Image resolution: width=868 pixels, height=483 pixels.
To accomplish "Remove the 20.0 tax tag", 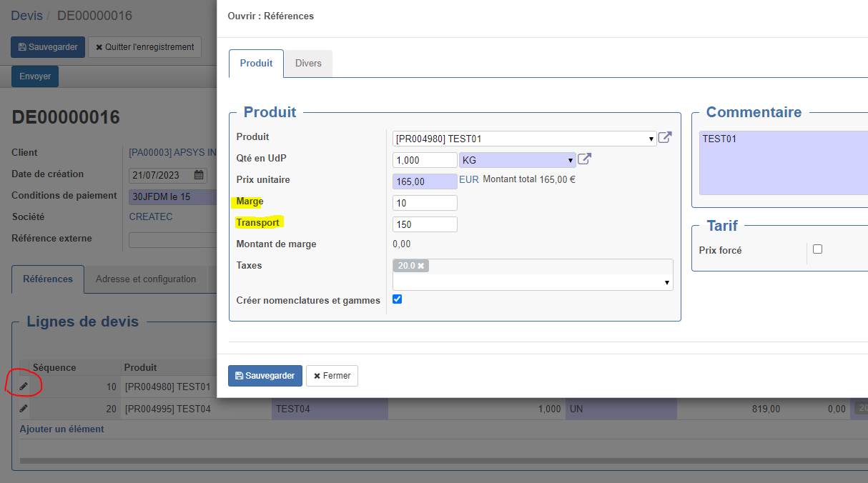I will [421, 266].
